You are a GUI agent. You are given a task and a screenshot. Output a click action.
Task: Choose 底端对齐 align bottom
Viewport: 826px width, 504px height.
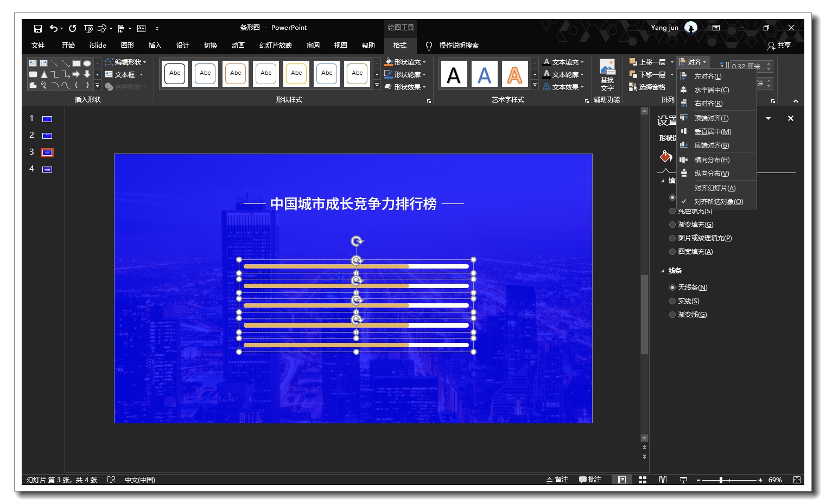(x=717, y=145)
